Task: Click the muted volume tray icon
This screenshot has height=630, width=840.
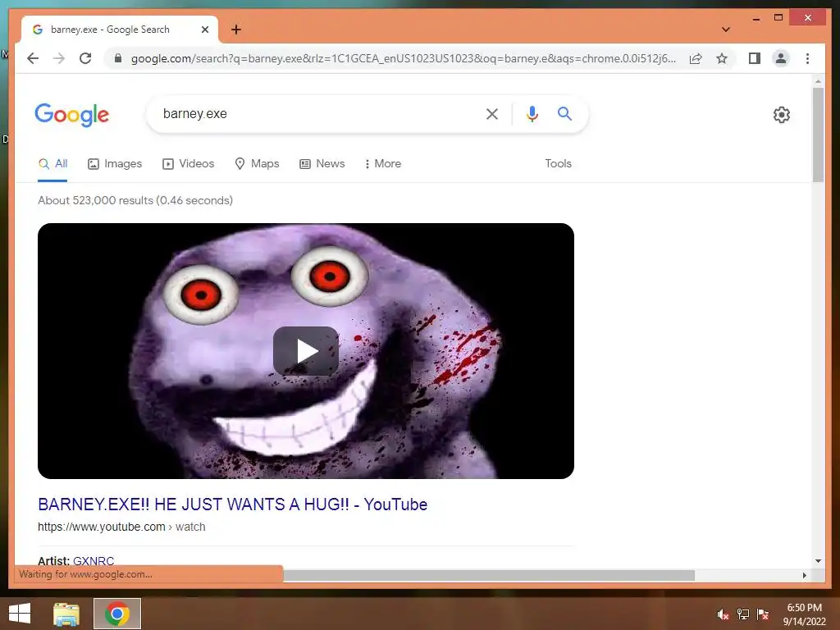Action: point(723,614)
